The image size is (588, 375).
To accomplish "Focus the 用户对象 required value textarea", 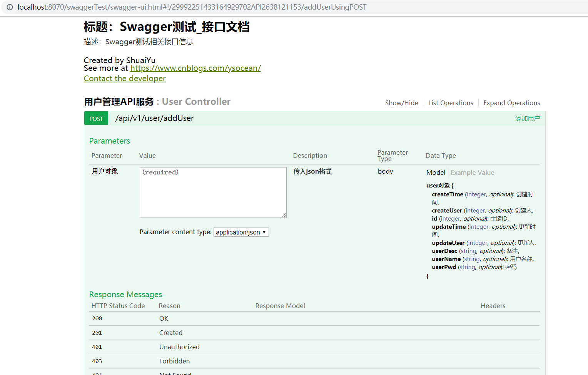I will click(213, 193).
